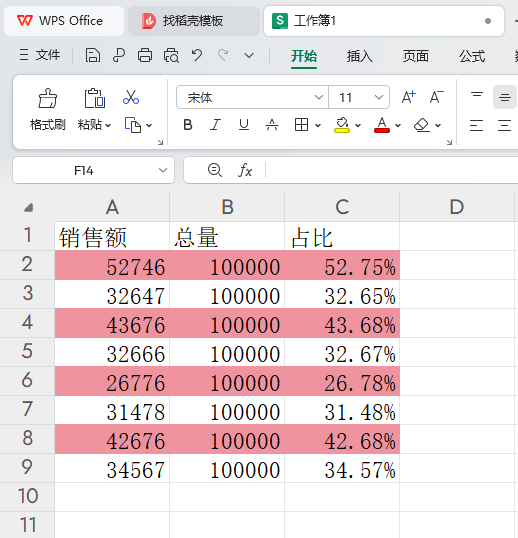
Task: Switch to the 公式 ribbon tab
Action: click(472, 56)
